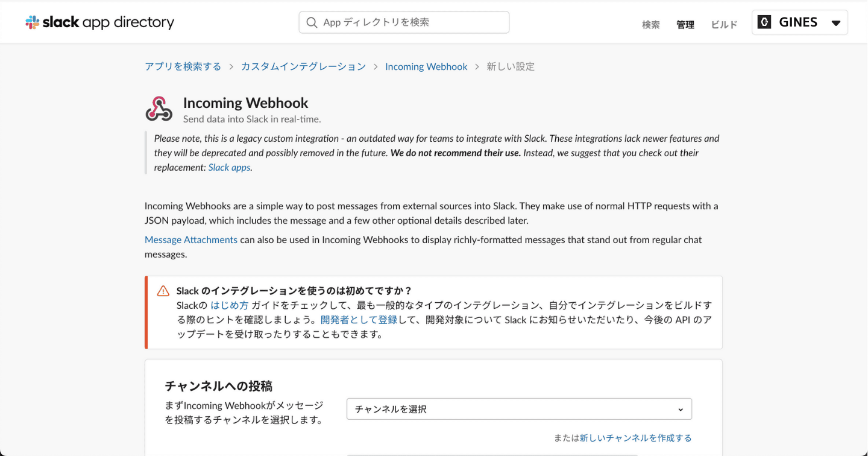868x456 pixels.
Task: Click the 開発者として登録 link
Action: [x=359, y=320]
